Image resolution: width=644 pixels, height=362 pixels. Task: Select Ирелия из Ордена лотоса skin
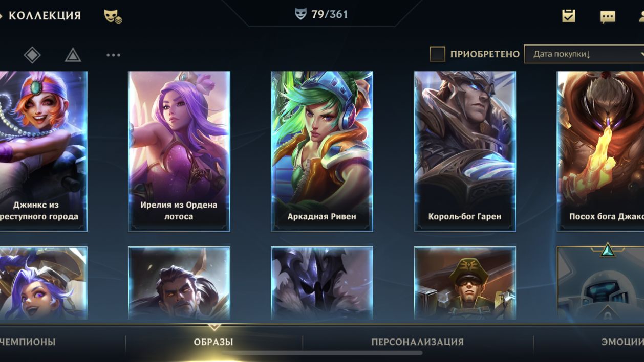179,151
